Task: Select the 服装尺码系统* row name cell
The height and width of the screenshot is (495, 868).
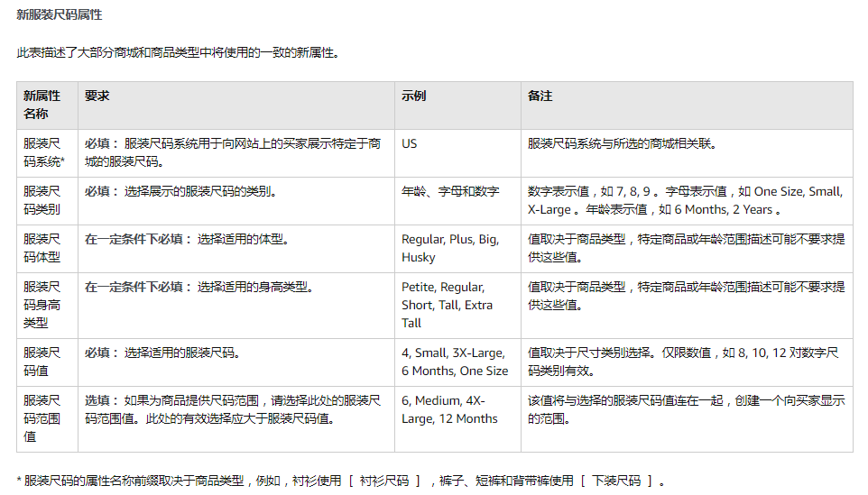Action: tap(48, 153)
